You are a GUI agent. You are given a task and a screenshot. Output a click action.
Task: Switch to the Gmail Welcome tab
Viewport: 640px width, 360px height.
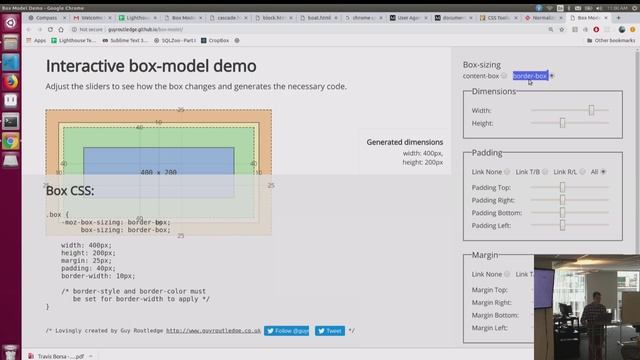pyautogui.click(x=91, y=18)
